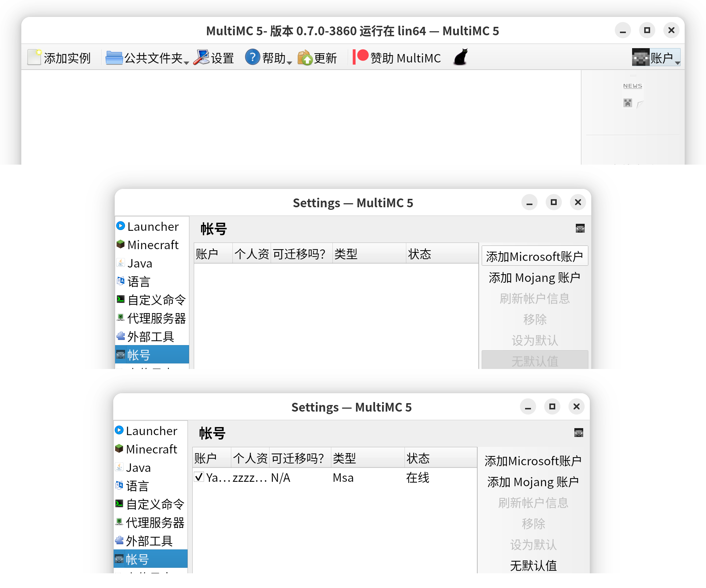This screenshot has width=706, height=588.
Task: Open 设置 wrench settings icon in toolbar
Action: point(201,57)
